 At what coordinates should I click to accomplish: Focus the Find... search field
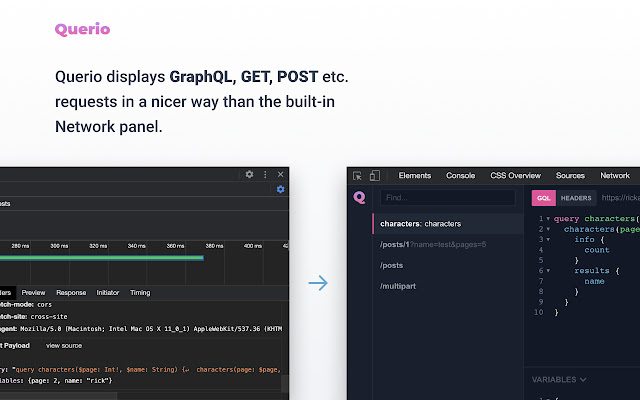tap(448, 198)
